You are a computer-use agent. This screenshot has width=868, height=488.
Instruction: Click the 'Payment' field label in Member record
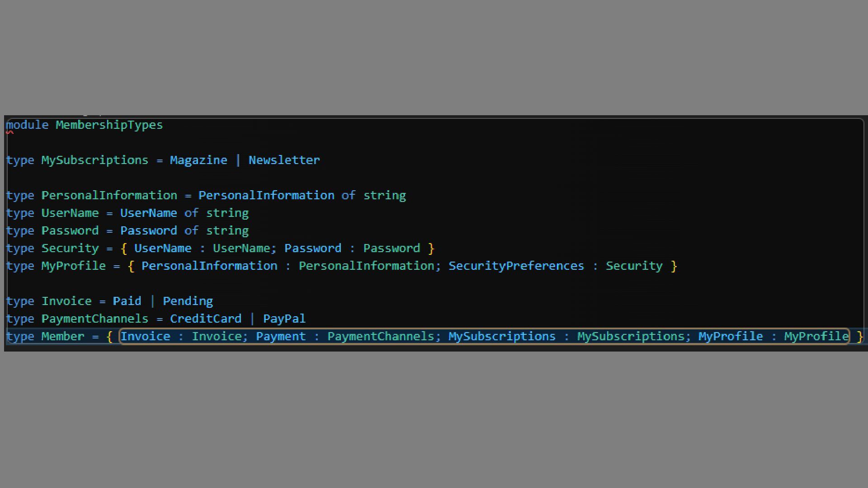point(281,336)
